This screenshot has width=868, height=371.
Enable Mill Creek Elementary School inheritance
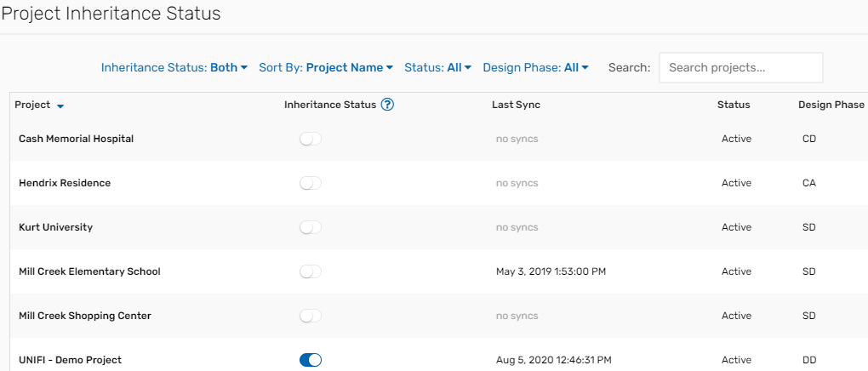[x=311, y=271]
